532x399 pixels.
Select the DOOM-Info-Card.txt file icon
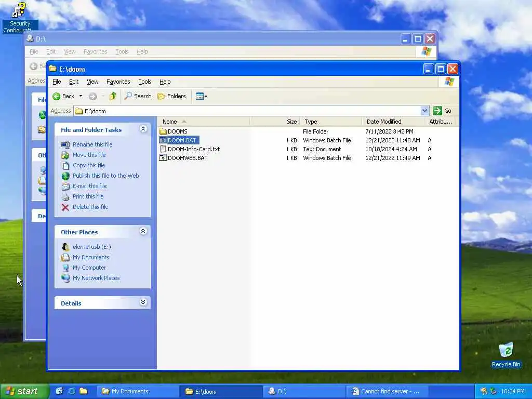163,149
